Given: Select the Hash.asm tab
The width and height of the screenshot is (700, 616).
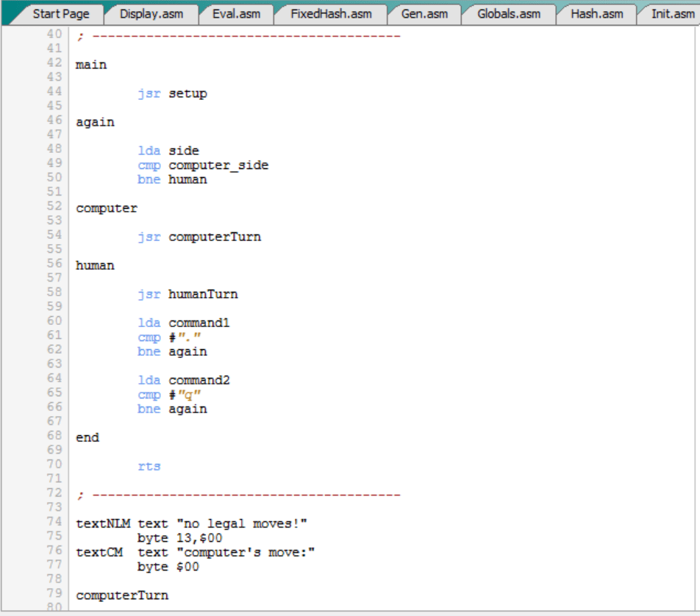Looking at the screenshot, I should point(596,13).
